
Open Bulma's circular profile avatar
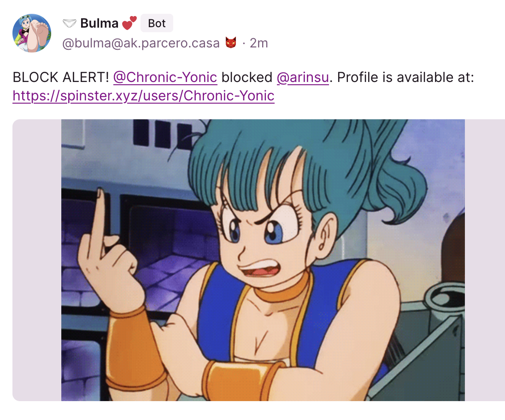[31, 33]
